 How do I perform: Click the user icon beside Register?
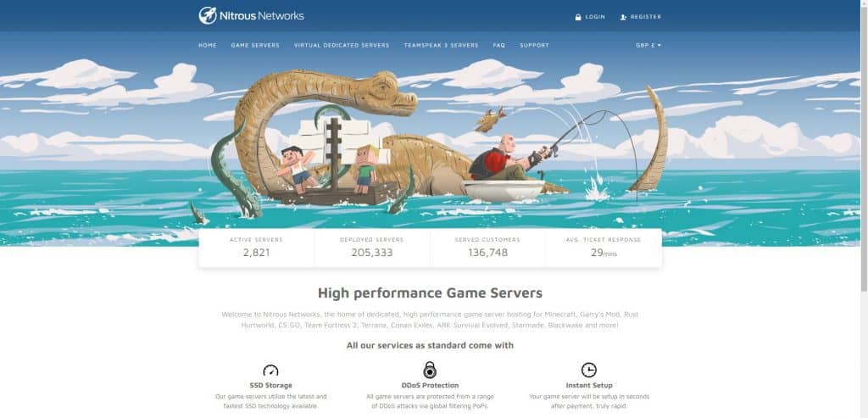(623, 17)
